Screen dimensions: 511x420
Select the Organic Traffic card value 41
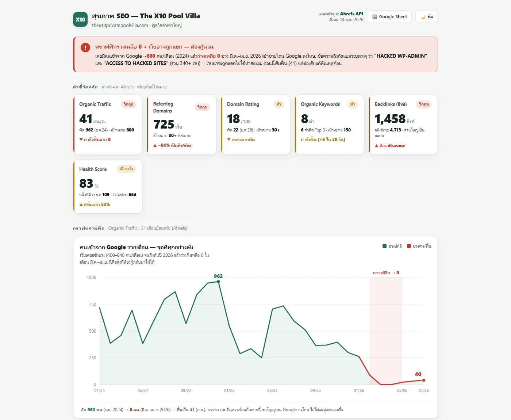click(x=86, y=119)
